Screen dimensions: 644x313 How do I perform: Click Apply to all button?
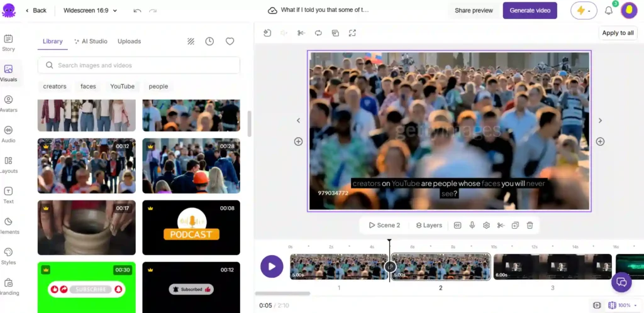click(x=618, y=33)
